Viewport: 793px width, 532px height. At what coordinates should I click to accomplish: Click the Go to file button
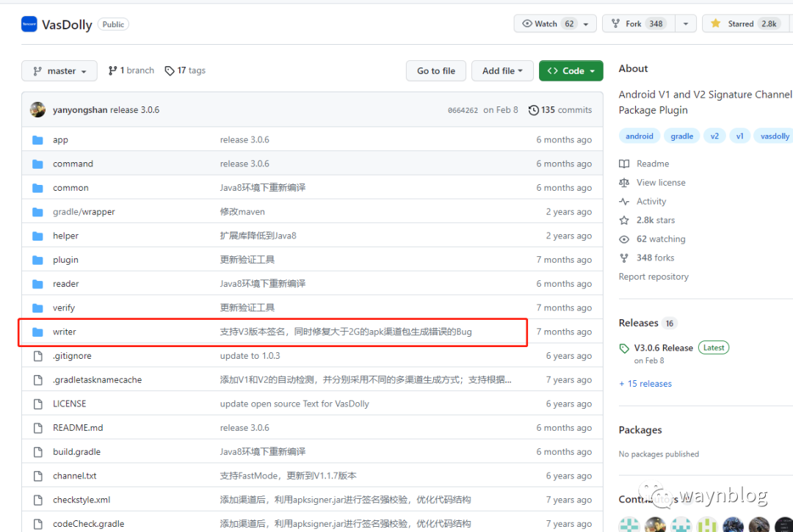436,70
